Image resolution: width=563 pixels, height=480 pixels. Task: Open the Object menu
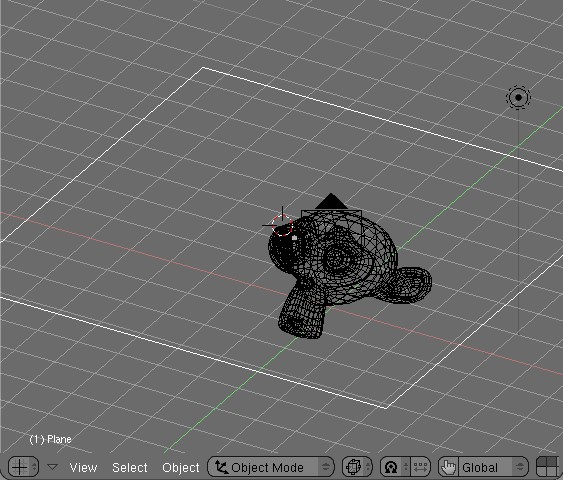point(181,467)
